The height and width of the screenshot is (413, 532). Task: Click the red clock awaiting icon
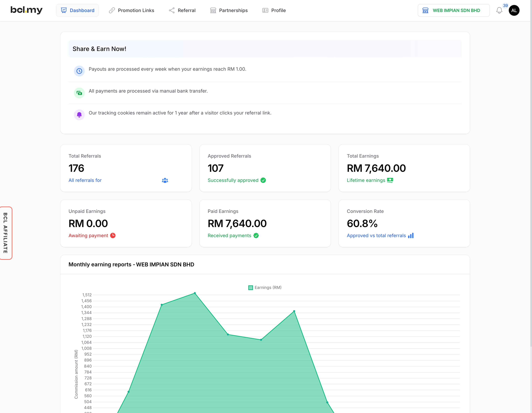pos(113,236)
